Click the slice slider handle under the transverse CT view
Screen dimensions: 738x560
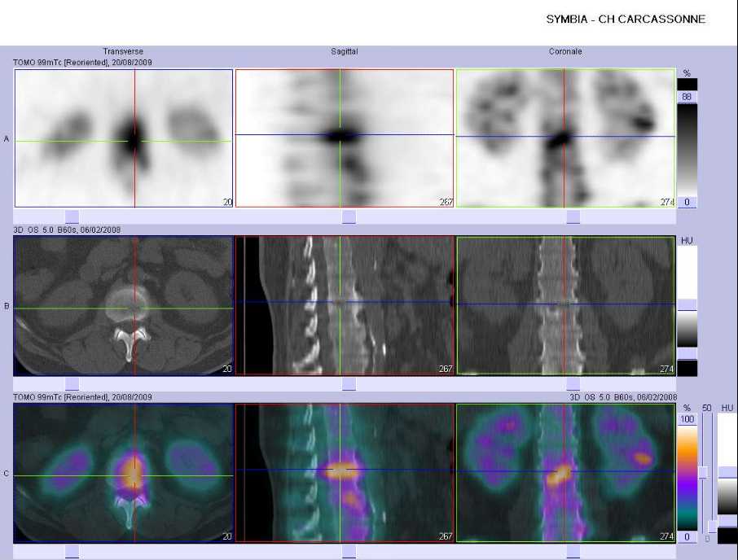(72, 384)
